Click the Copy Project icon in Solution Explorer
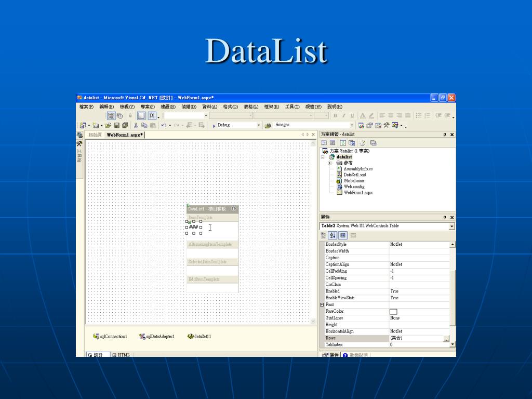 (352, 143)
